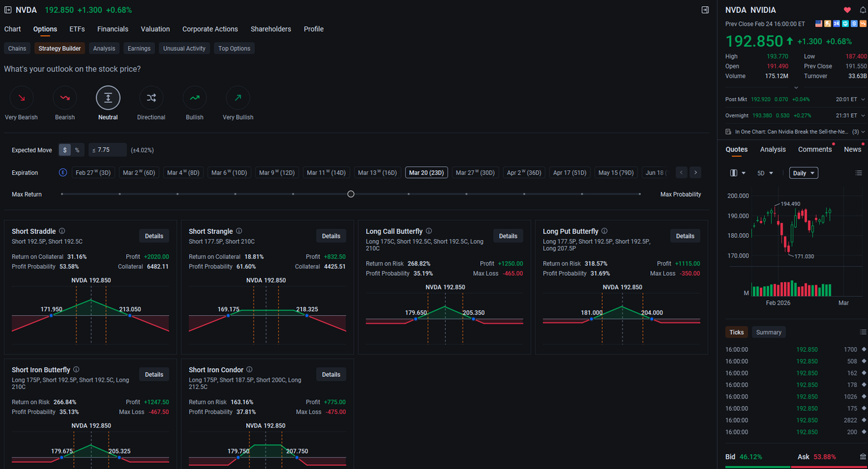Open info icon next to Long Call Butterfly
Viewport: 868px width, 469px height.
[429, 231]
